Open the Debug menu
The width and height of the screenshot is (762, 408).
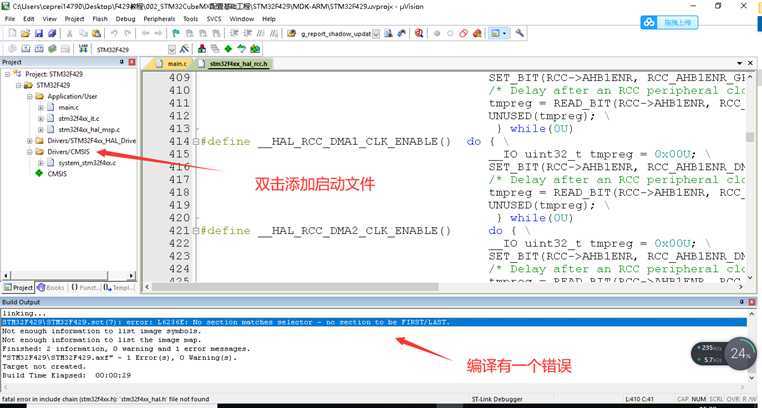click(x=125, y=19)
